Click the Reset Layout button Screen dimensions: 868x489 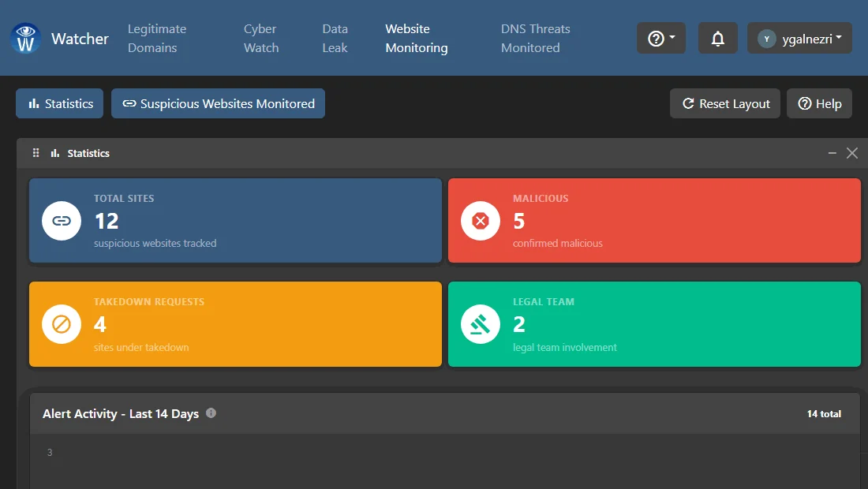coord(725,103)
